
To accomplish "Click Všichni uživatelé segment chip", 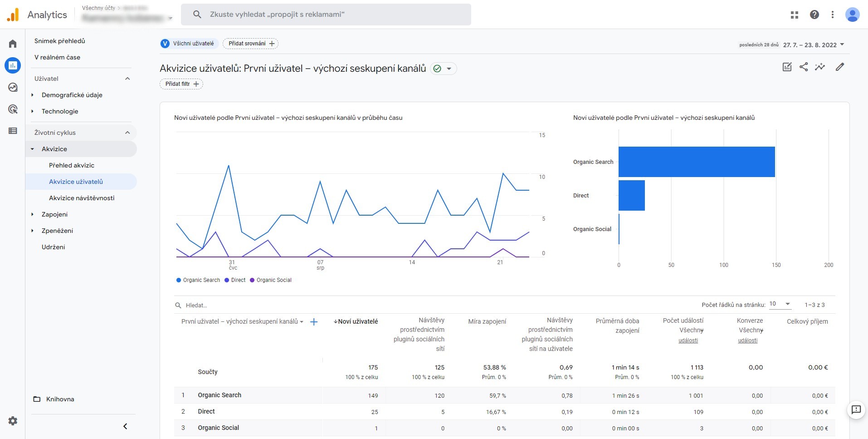I will coord(189,44).
